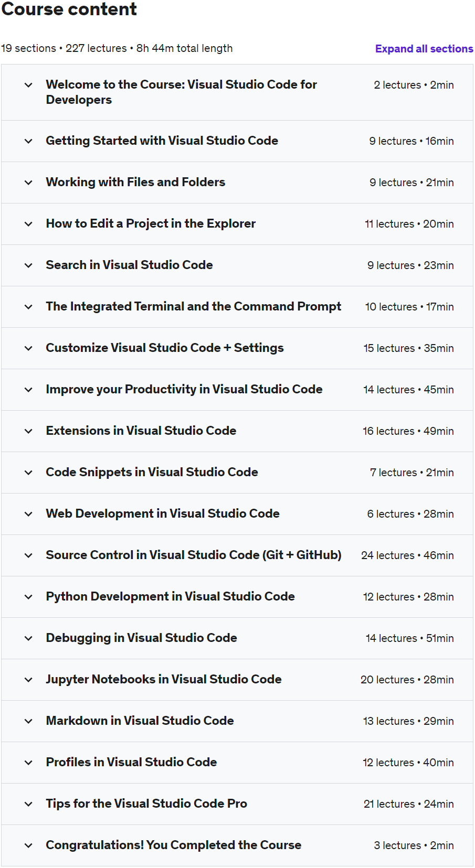
Task: Click '7 lectures • 21min' duration text
Action: [412, 473]
